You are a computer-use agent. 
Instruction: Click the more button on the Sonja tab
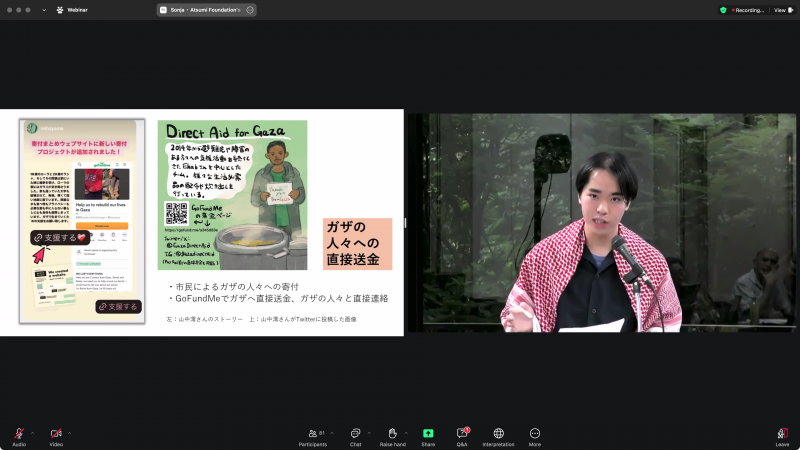[x=250, y=10]
